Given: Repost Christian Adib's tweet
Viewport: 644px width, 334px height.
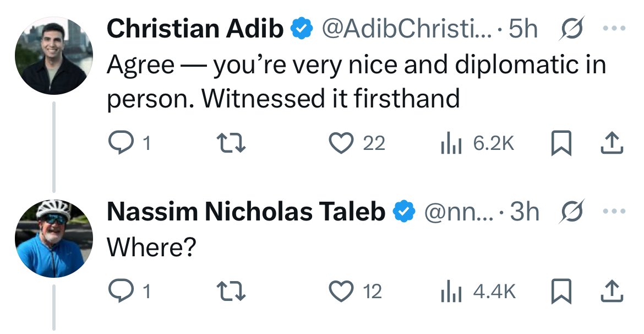Looking at the screenshot, I should point(231,143).
